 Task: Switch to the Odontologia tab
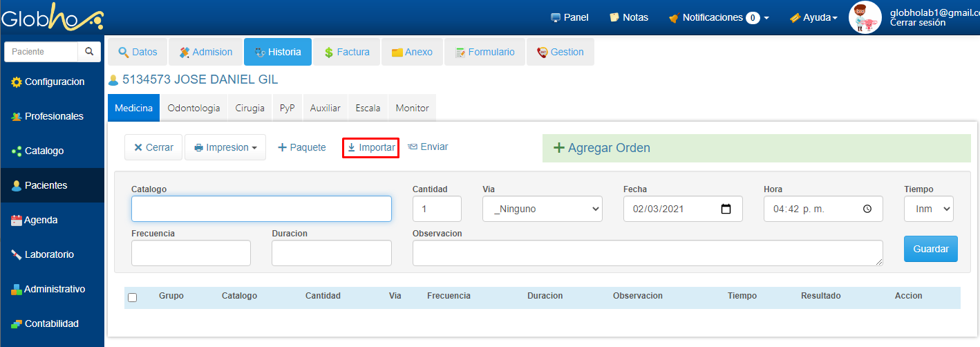[x=194, y=108]
